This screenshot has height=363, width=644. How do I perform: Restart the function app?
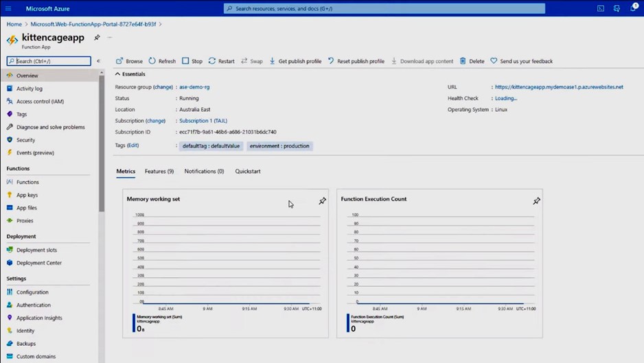[x=221, y=61]
